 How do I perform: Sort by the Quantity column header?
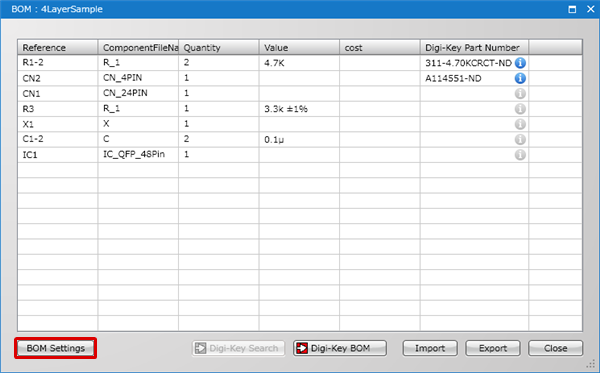click(x=219, y=47)
